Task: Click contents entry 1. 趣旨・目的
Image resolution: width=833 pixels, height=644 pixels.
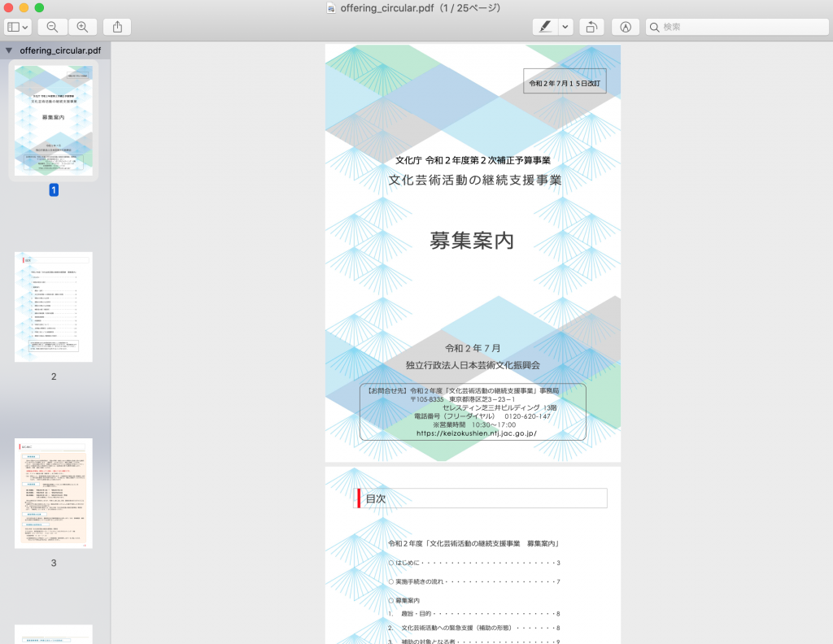Action: click(474, 614)
